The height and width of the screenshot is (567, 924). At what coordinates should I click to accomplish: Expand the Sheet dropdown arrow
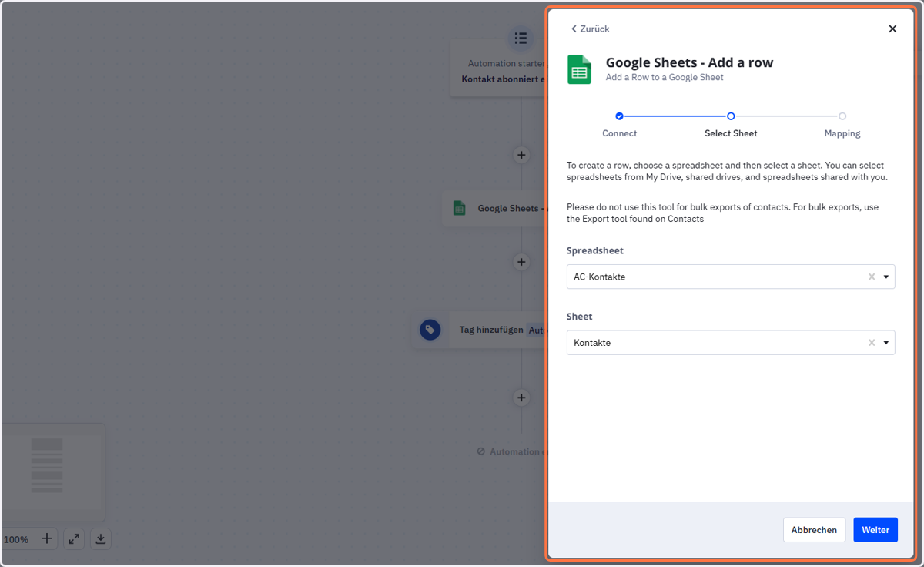point(886,343)
